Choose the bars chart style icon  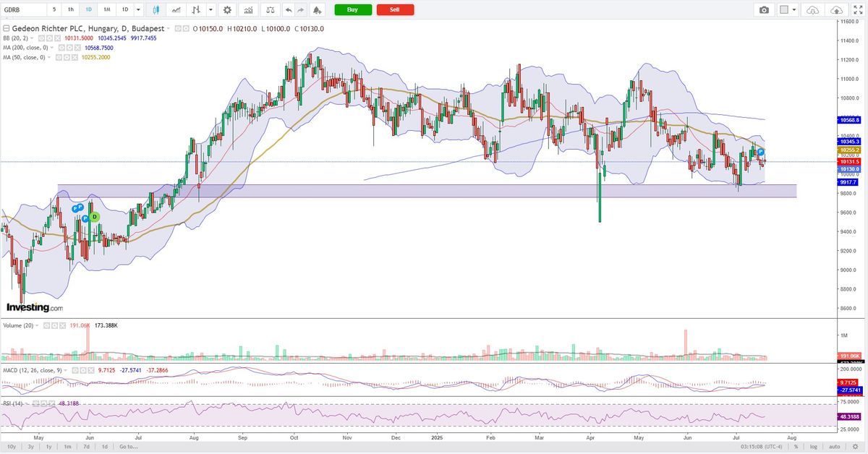pos(195,10)
